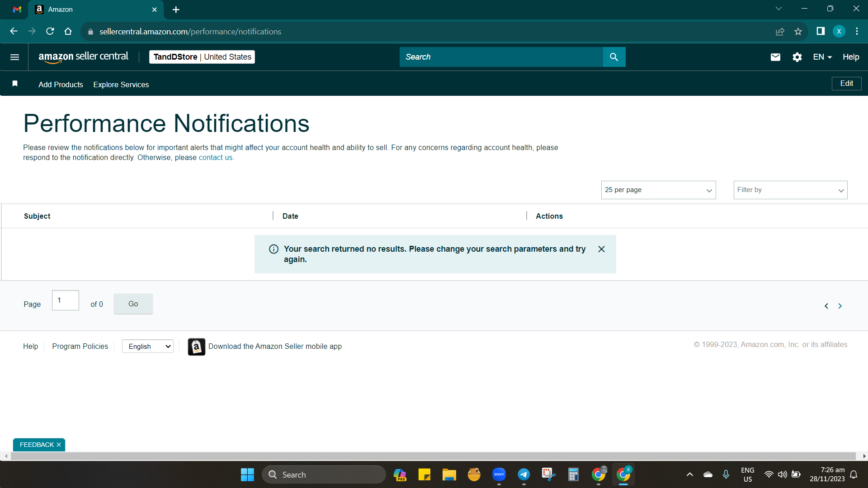Click the Actions column header

[x=549, y=216]
